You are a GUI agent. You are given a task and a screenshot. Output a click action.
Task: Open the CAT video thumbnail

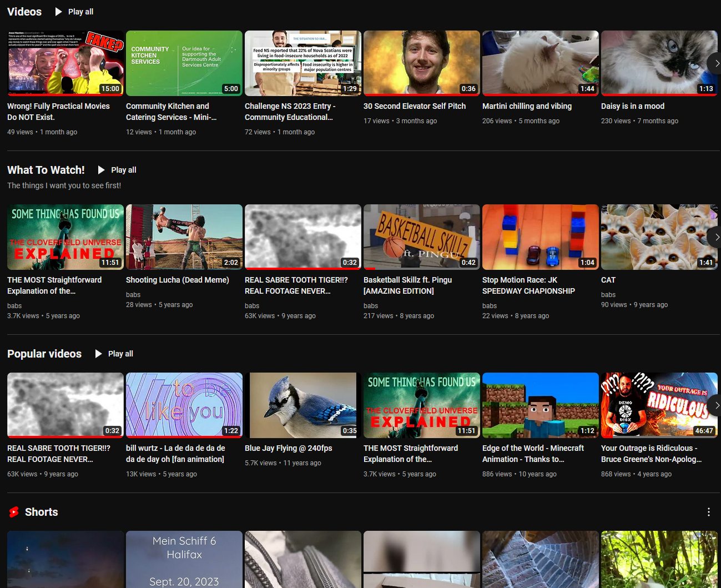659,237
